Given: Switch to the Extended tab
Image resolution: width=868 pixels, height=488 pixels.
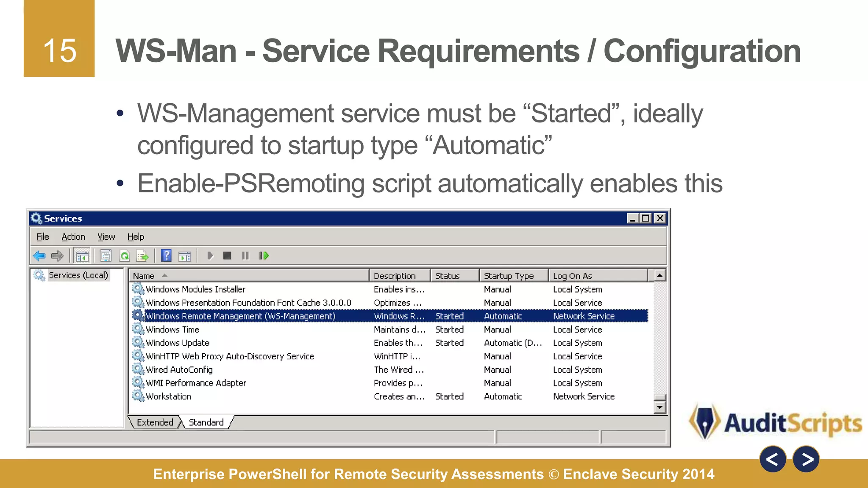Looking at the screenshot, I should pos(155,422).
